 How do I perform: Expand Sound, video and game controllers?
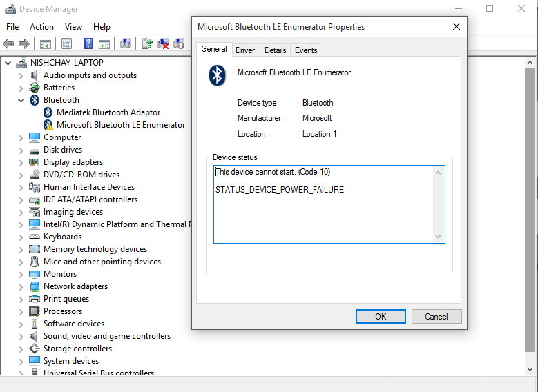coord(21,336)
